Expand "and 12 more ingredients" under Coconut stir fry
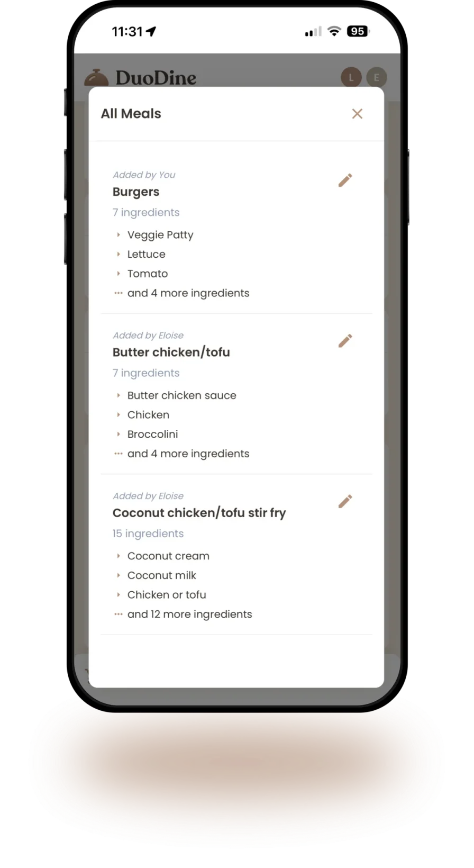The height and width of the screenshot is (868, 474). click(189, 614)
